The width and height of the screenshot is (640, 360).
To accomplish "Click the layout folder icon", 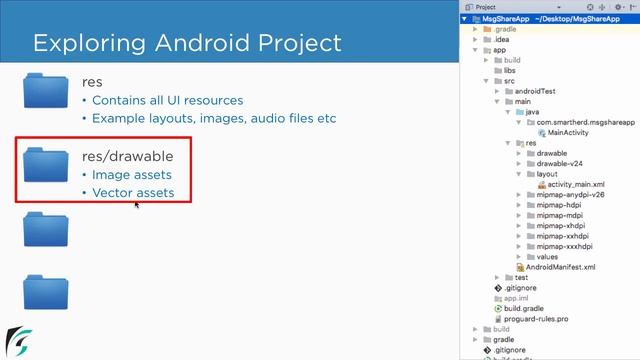I will coord(531,174).
